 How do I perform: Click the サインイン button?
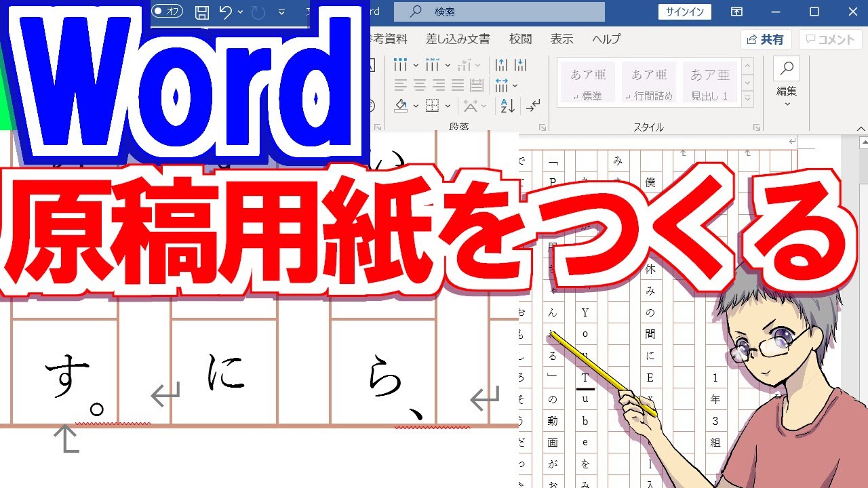pos(685,12)
